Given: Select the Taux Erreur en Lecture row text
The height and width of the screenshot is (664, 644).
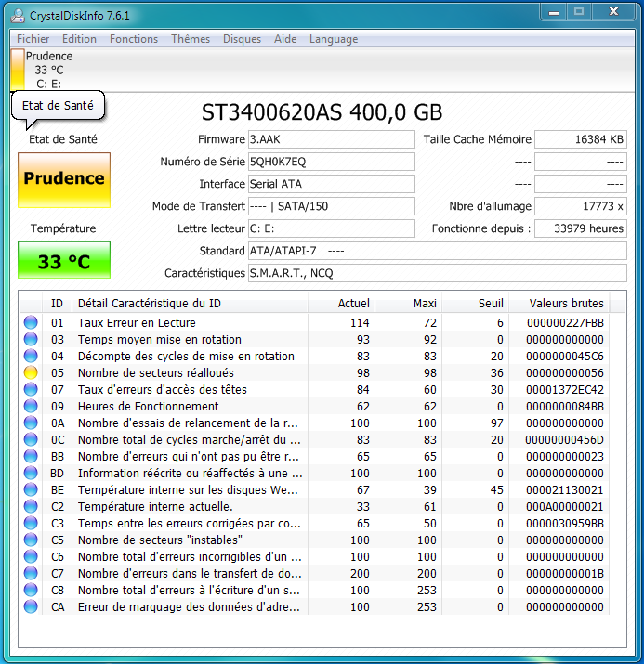Looking at the screenshot, I should click(x=137, y=322).
